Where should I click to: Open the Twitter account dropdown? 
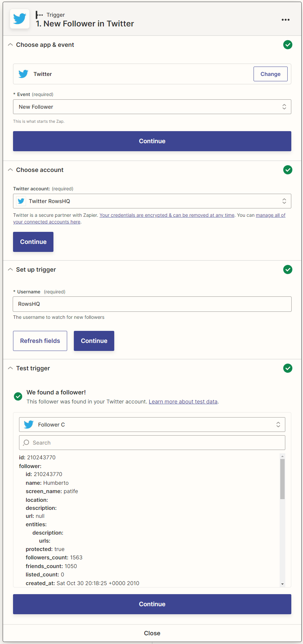[152, 201]
